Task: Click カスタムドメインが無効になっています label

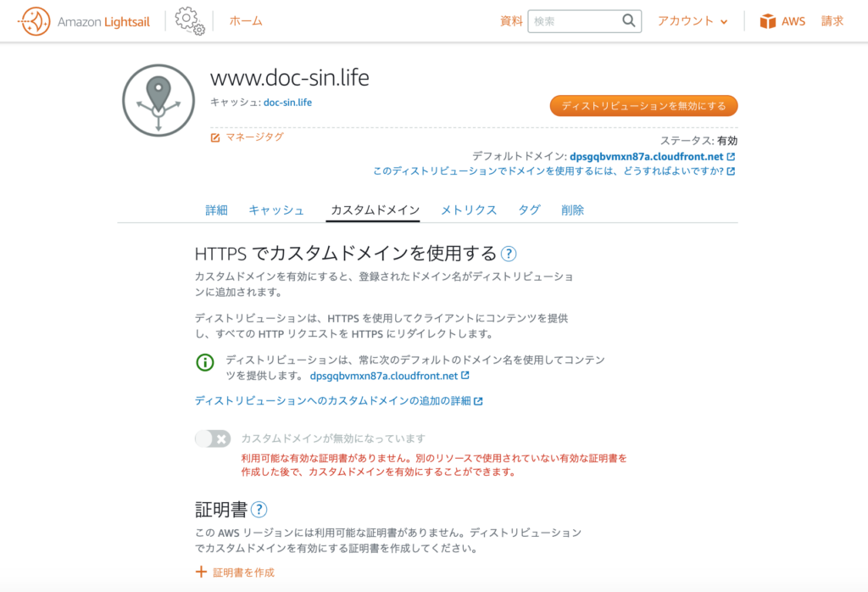Action: (333, 438)
